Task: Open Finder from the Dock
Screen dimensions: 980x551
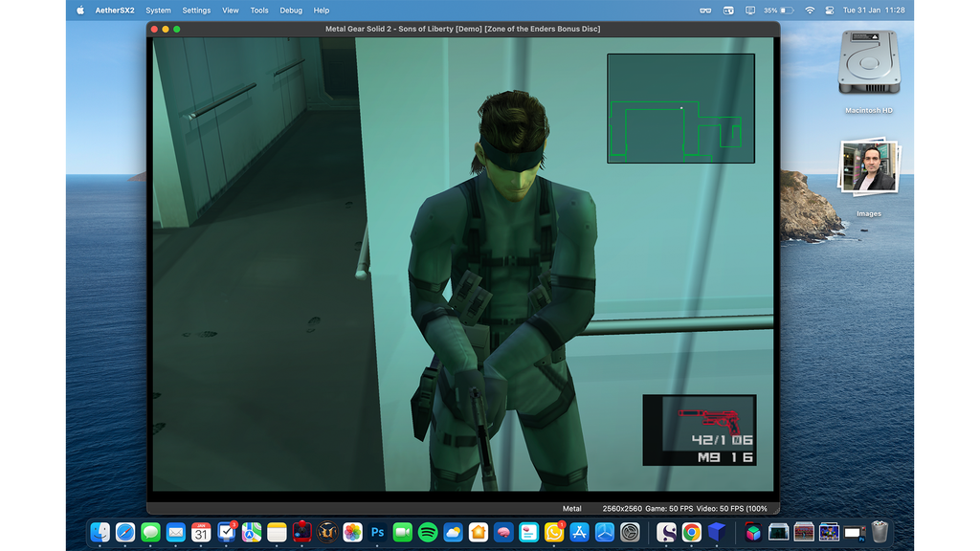Action: (100, 533)
